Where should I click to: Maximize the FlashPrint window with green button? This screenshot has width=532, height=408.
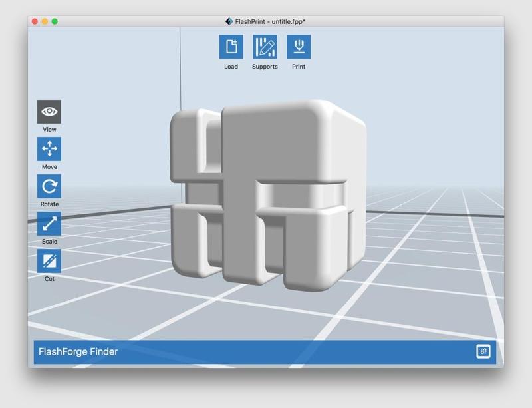tap(55, 21)
